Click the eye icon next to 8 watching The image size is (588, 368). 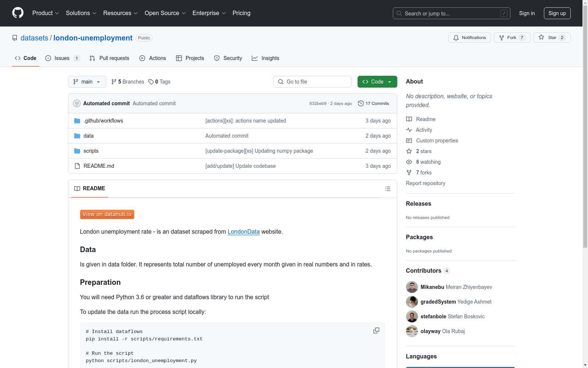[409, 162]
